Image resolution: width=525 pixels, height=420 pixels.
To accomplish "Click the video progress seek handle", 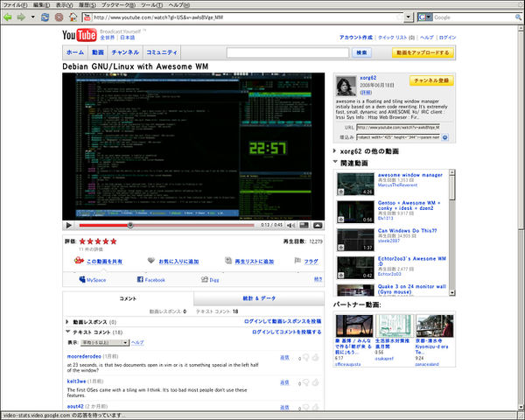I will pyautogui.click(x=130, y=225).
